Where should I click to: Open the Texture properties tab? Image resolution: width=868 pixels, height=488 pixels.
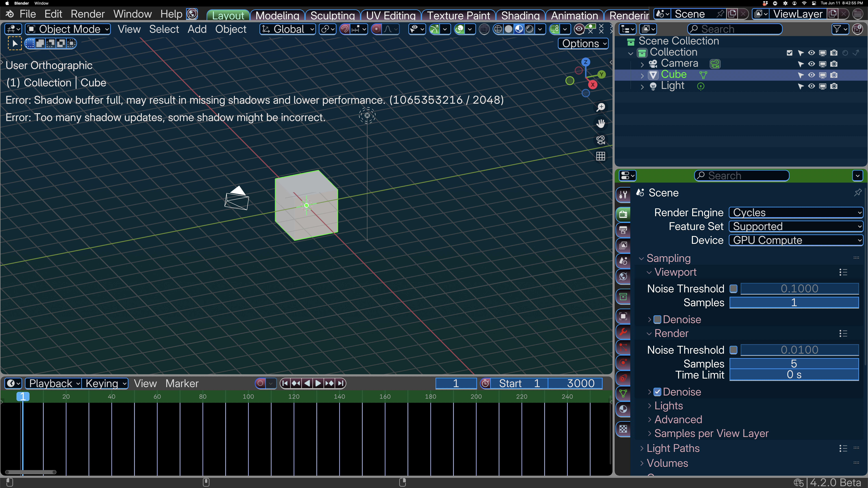point(623,429)
